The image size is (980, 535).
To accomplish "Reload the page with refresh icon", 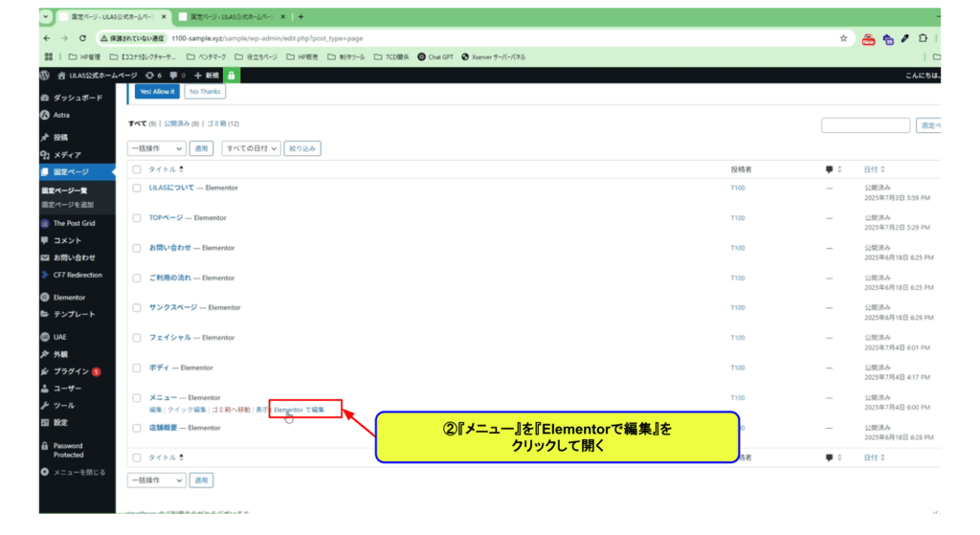I will pyautogui.click(x=82, y=38).
